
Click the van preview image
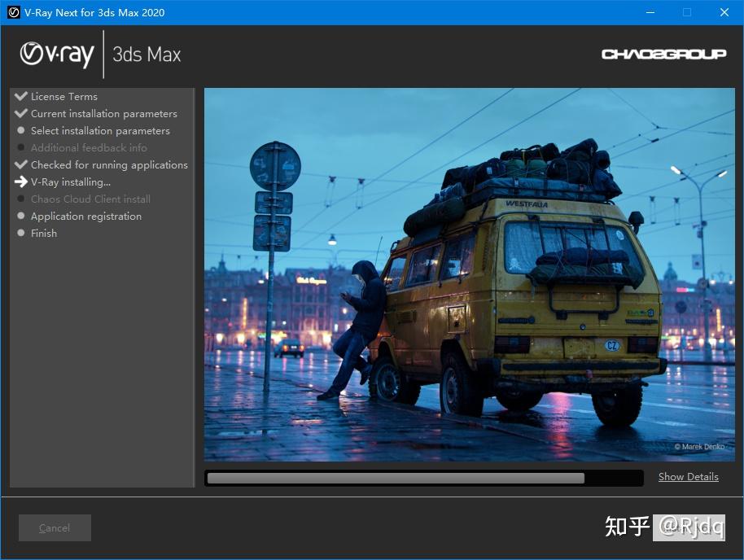tap(469, 275)
